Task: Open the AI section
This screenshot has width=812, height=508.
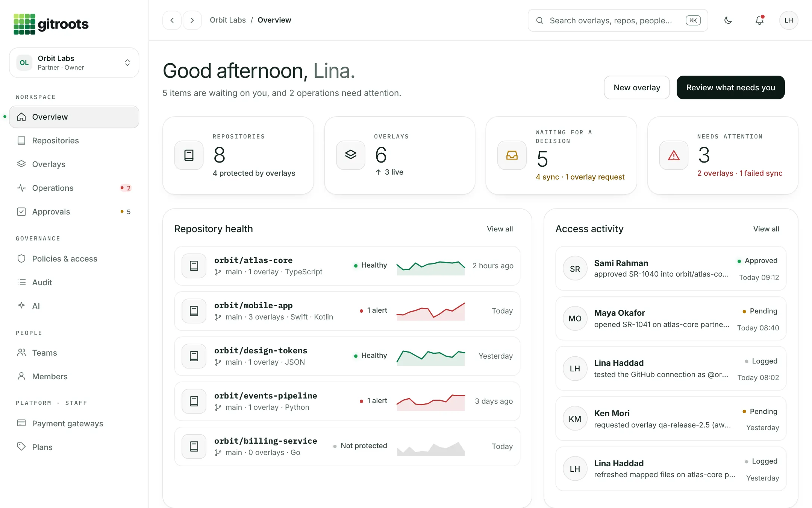Action: click(74, 306)
